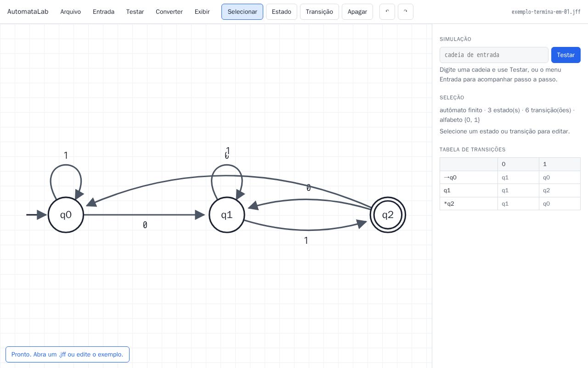Click the SELEÇÃO section heading
Screen dimensions: 588x368
click(x=452, y=98)
